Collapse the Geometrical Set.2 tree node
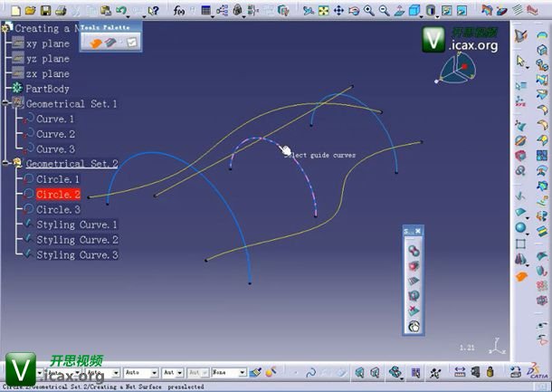 coord(6,164)
